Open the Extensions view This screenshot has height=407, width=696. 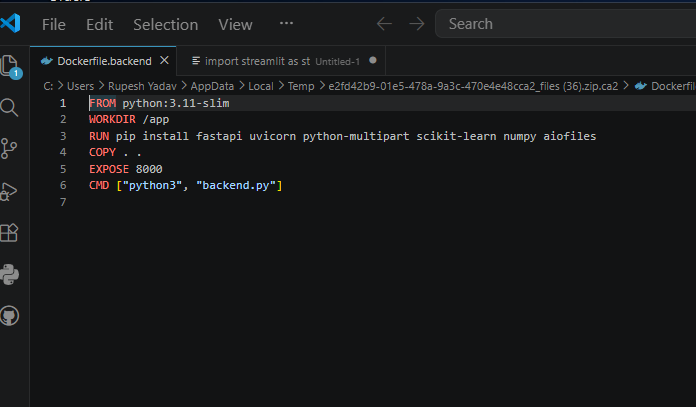coord(9,232)
